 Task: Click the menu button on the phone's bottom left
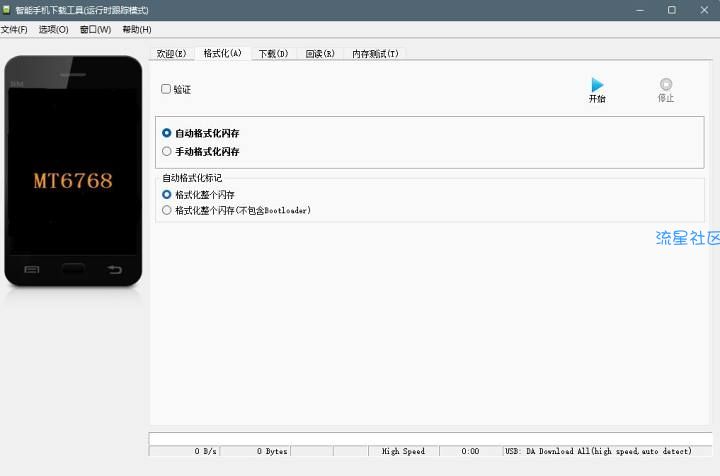32,269
